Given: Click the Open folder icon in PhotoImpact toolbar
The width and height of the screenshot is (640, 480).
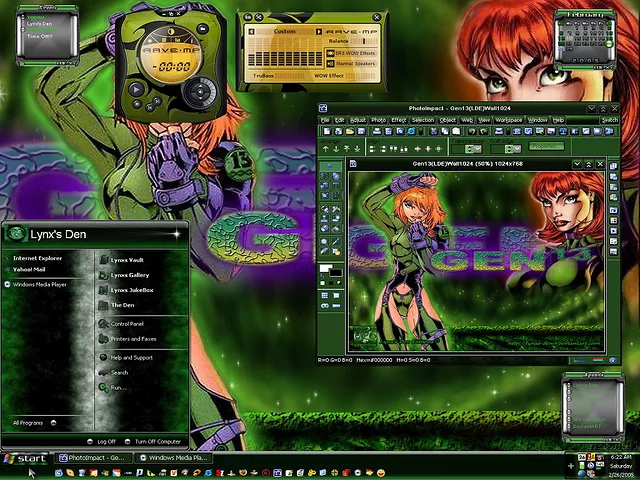Looking at the screenshot, I should click(350, 131).
